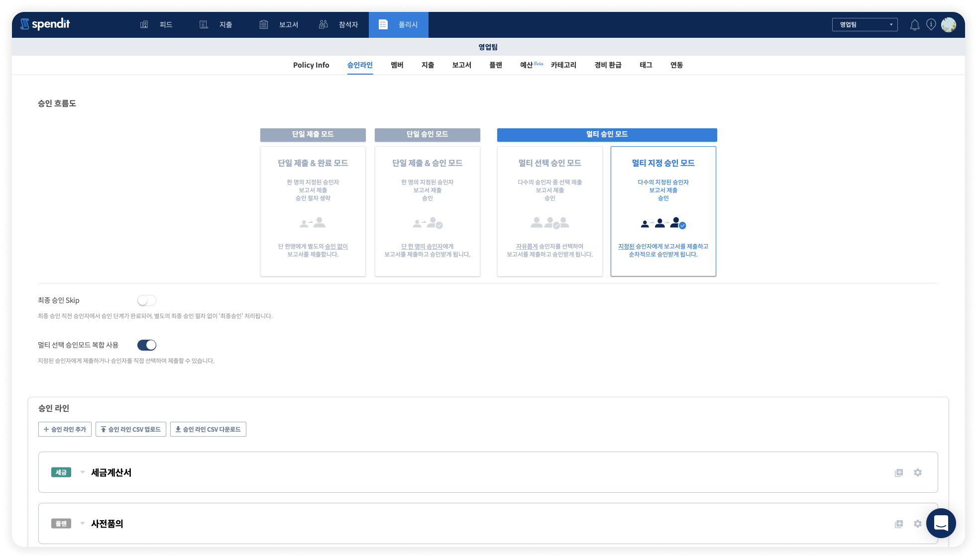
Task: Click the notification bell icon
Action: tap(914, 25)
